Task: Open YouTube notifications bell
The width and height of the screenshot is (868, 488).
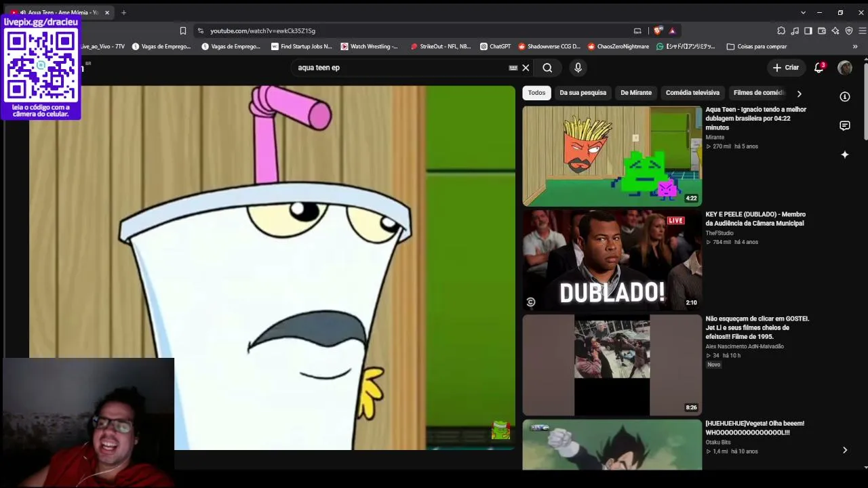Action: click(x=819, y=68)
